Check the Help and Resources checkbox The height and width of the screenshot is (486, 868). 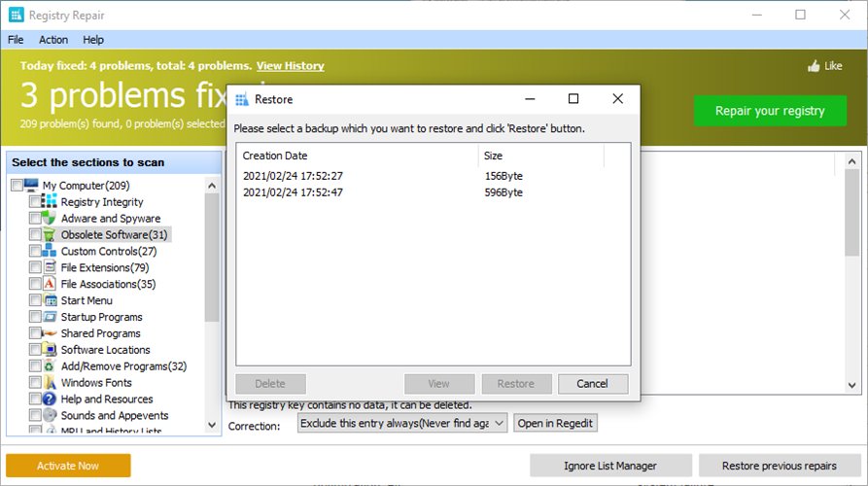point(35,399)
